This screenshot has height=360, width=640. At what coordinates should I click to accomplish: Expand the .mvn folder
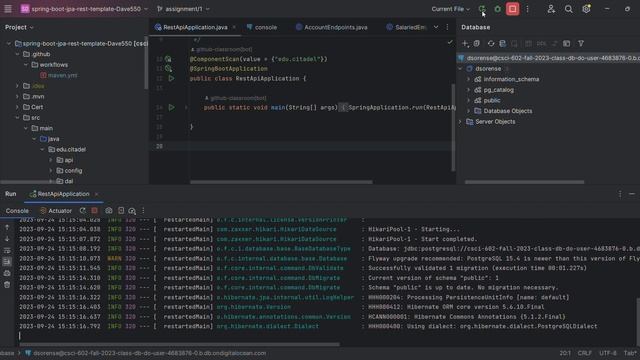(x=17, y=96)
